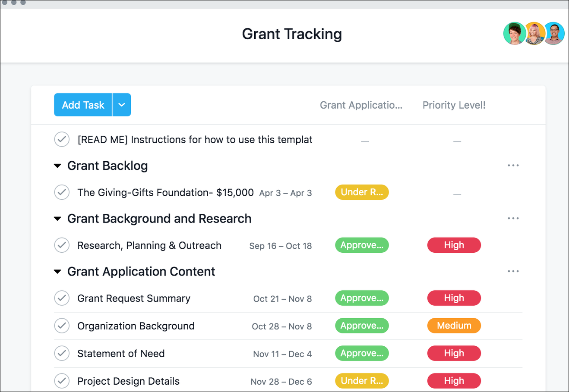Mark Research, Planning & Outreach complete
The image size is (569, 392).
pos(62,245)
